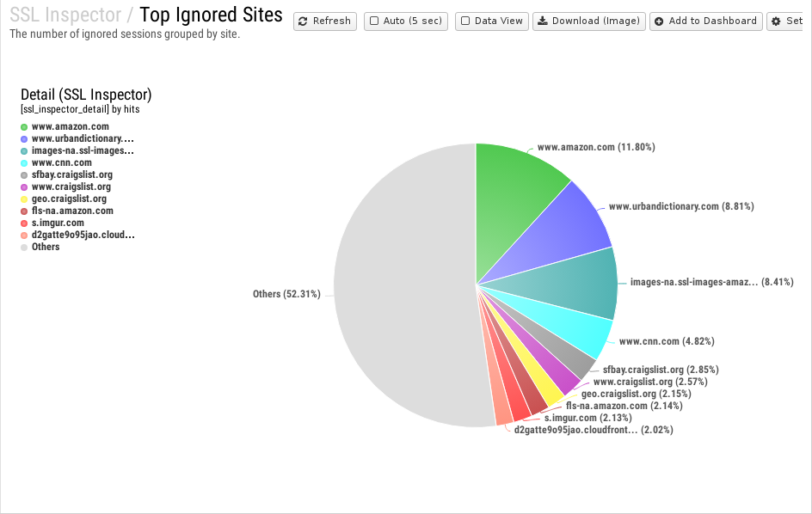Enable the Auto (5 sec) checkbox
The height and width of the screenshot is (514, 812).
[x=374, y=21]
